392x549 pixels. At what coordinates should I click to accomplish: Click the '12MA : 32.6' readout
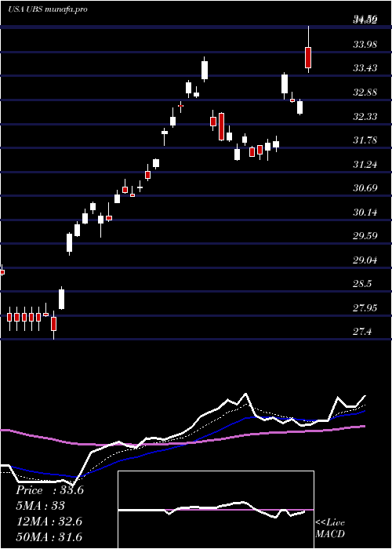49,522
